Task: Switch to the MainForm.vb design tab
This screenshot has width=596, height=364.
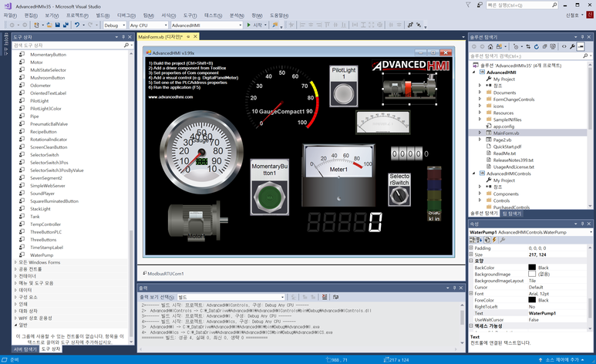Action: [160, 36]
